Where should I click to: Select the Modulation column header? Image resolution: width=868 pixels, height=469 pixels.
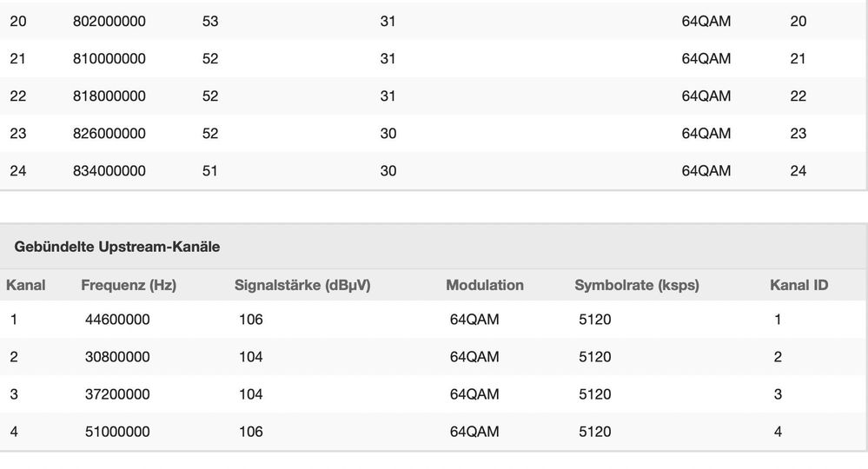point(485,286)
